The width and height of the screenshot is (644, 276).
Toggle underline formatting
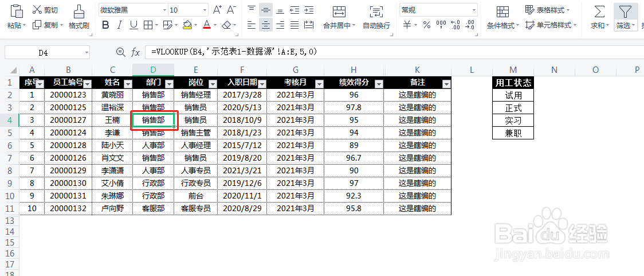[133, 25]
